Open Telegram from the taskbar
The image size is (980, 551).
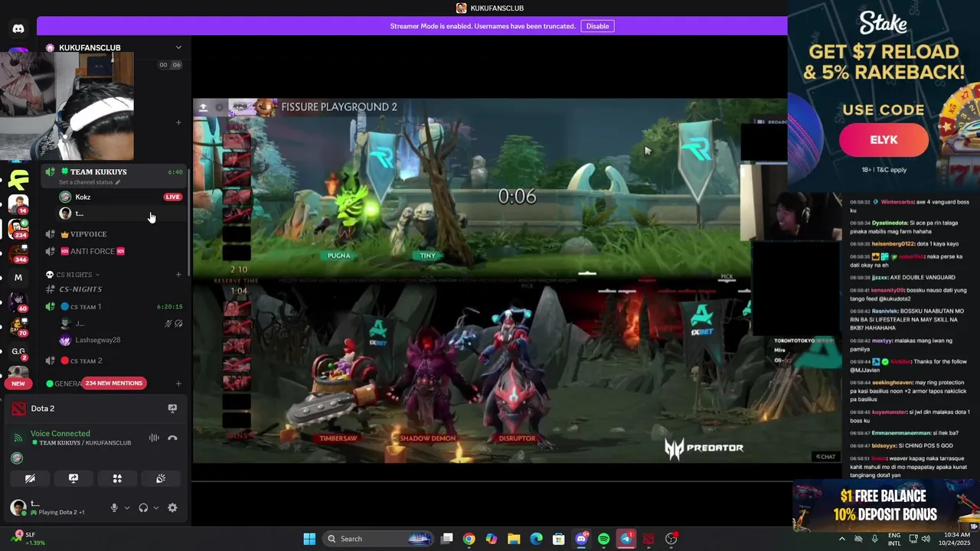tap(626, 539)
